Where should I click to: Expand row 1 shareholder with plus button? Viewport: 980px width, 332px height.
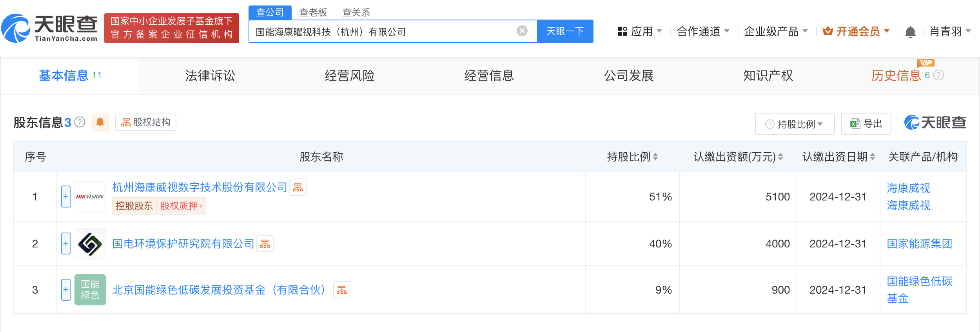point(66,197)
